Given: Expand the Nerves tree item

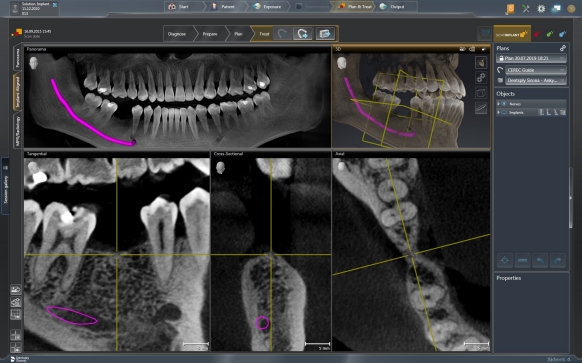Looking at the screenshot, I should click(498, 104).
